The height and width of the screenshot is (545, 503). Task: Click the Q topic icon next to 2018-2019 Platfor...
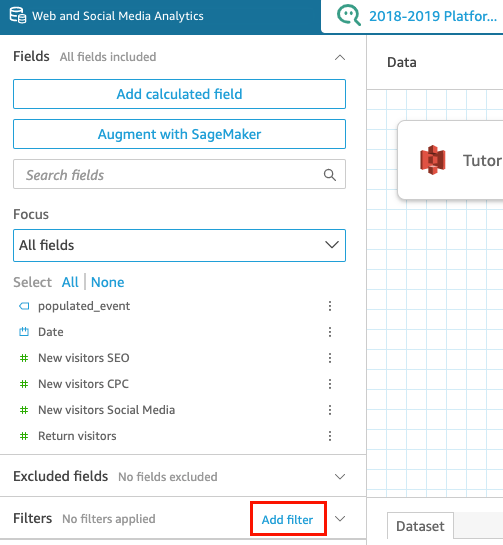349,15
